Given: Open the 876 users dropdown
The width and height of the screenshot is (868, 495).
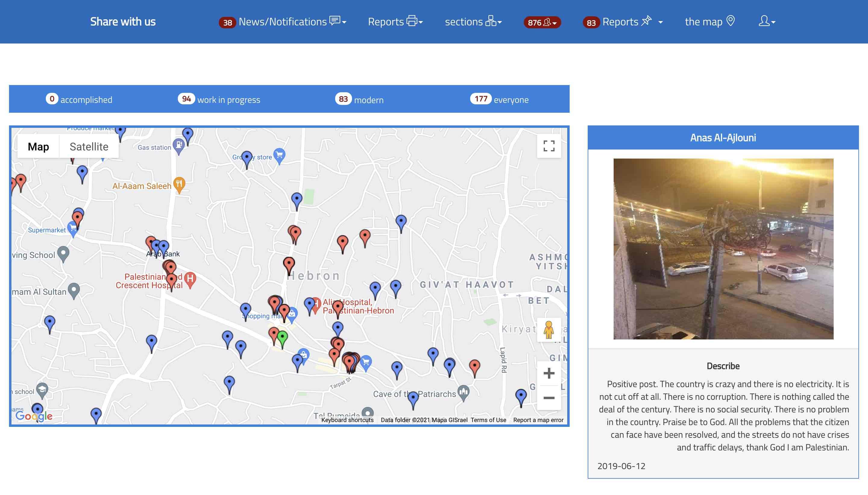Looking at the screenshot, I should point(542,22).
